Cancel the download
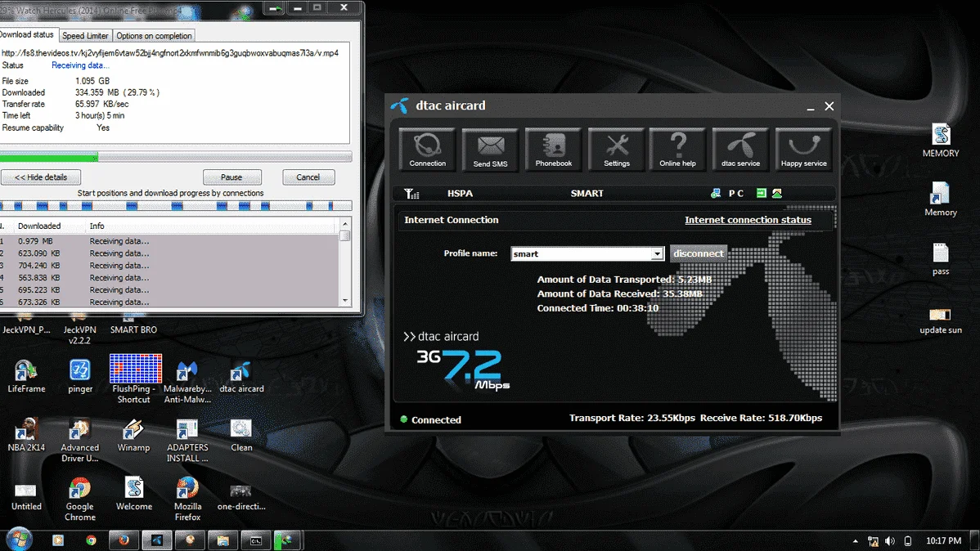Viewport: 980px width, 551px height. pyautogui.click(x=308, y=177)
